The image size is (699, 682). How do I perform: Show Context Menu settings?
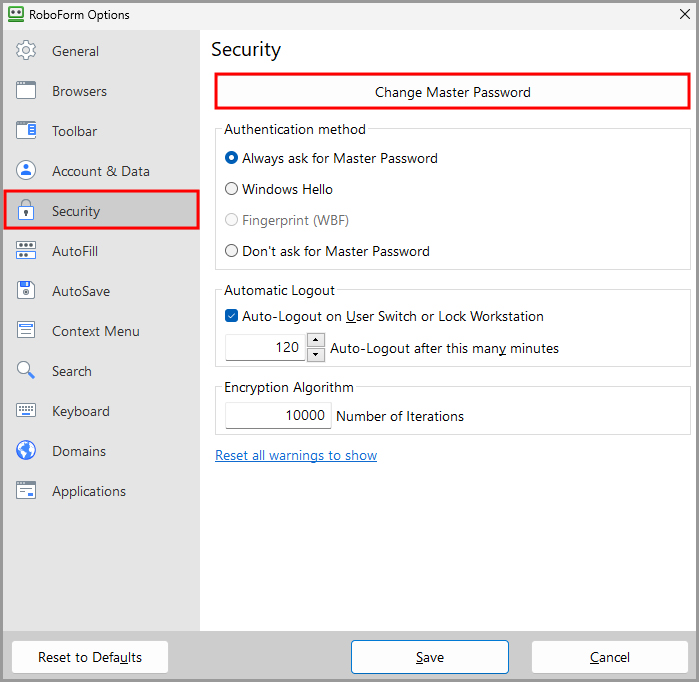(102, 331)
